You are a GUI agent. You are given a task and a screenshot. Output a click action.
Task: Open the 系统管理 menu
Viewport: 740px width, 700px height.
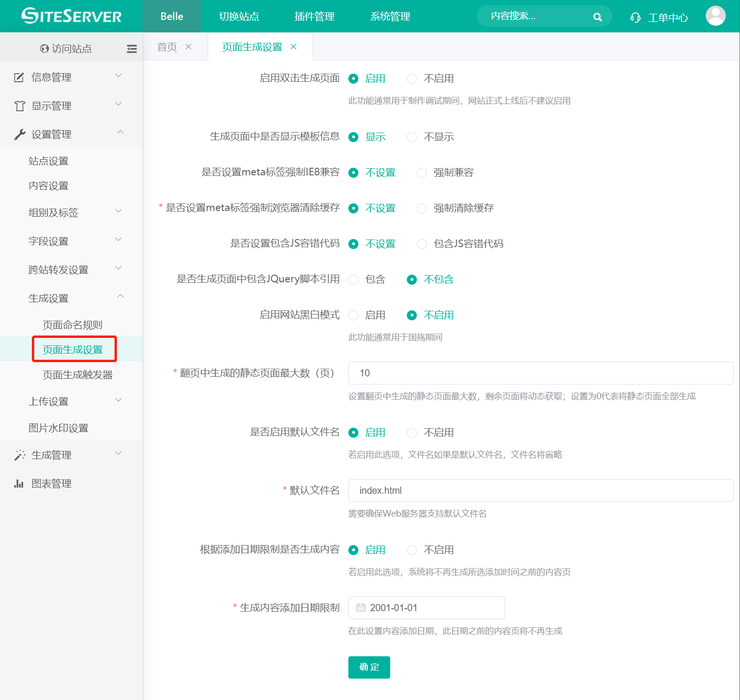(390, 16)
